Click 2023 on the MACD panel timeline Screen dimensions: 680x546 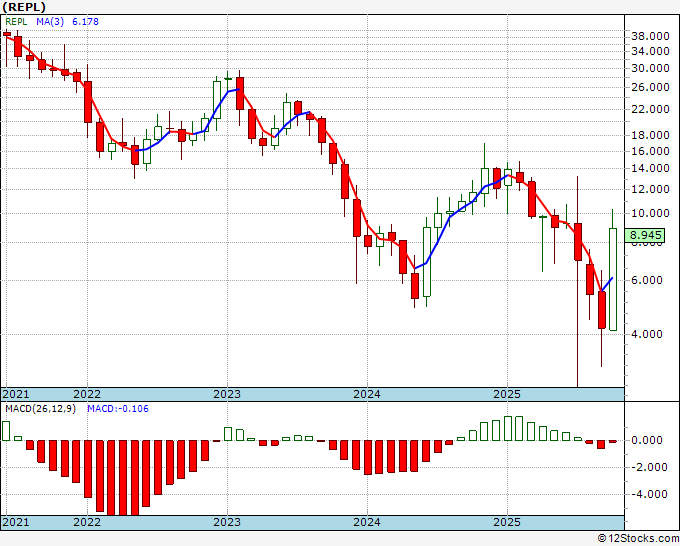point(227,522)
